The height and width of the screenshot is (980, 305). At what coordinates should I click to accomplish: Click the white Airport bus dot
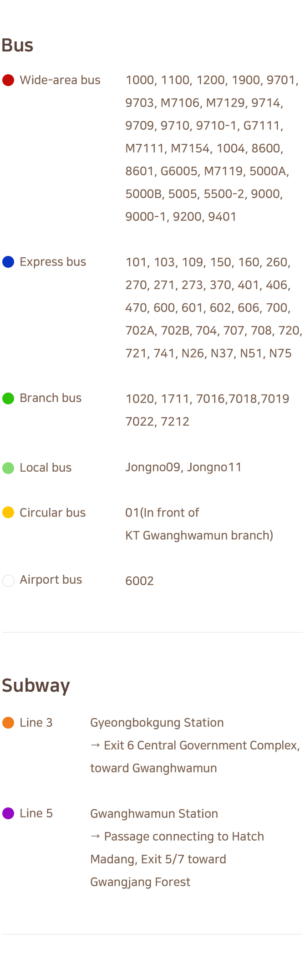point(8,581)
